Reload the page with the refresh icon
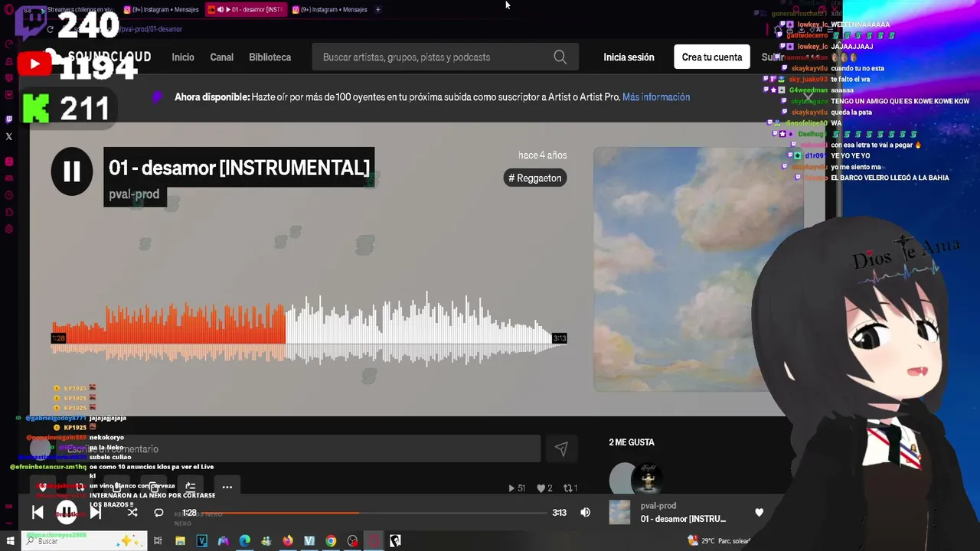 pos(50,29)
